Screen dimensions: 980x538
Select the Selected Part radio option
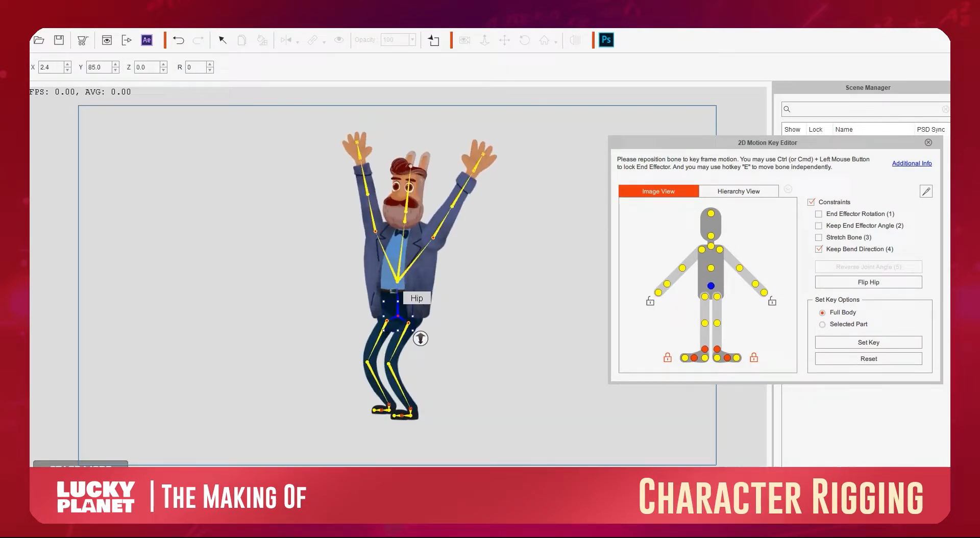point(822,324)
